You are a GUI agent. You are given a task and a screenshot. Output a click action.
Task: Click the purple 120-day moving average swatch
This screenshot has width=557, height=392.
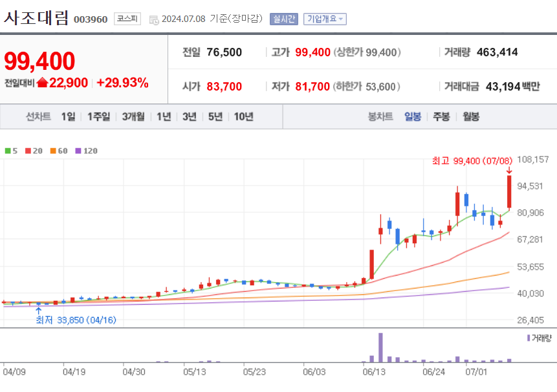(78, 151)
